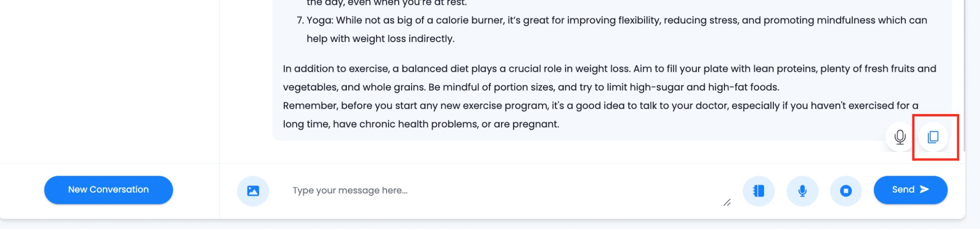The width and height of the screenshot is (980, 229).
Task: Stop the response with the stop icon
Action: [846, 191]
